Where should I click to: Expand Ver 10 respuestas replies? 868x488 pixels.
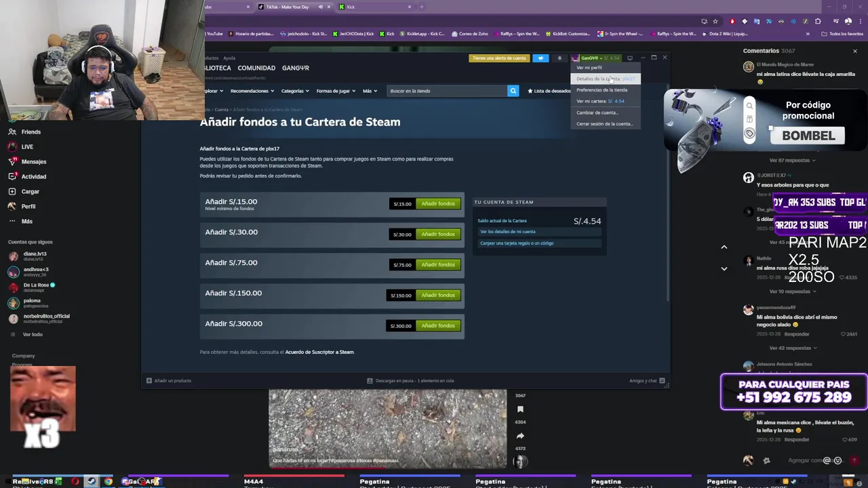(x=792, y=291)
